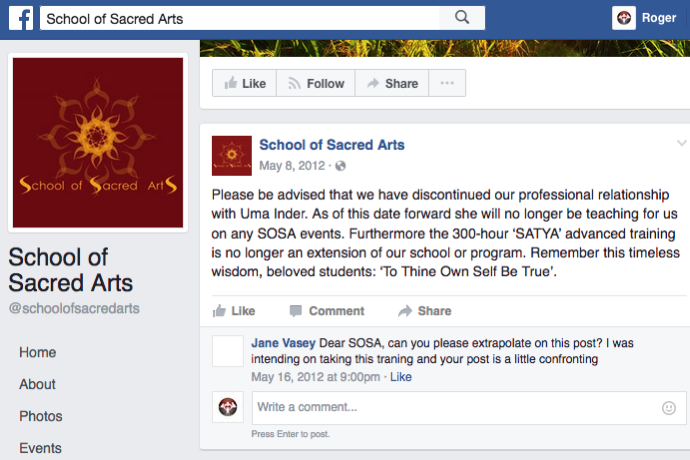Open the School of Sacred Arts profile picture
The image size is (690, 460).
pos(98,143)
